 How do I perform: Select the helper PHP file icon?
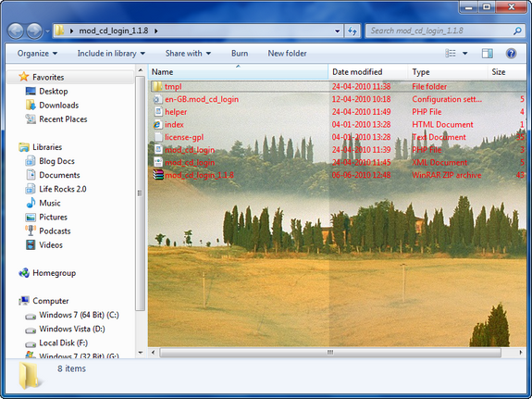click(158, 112)
